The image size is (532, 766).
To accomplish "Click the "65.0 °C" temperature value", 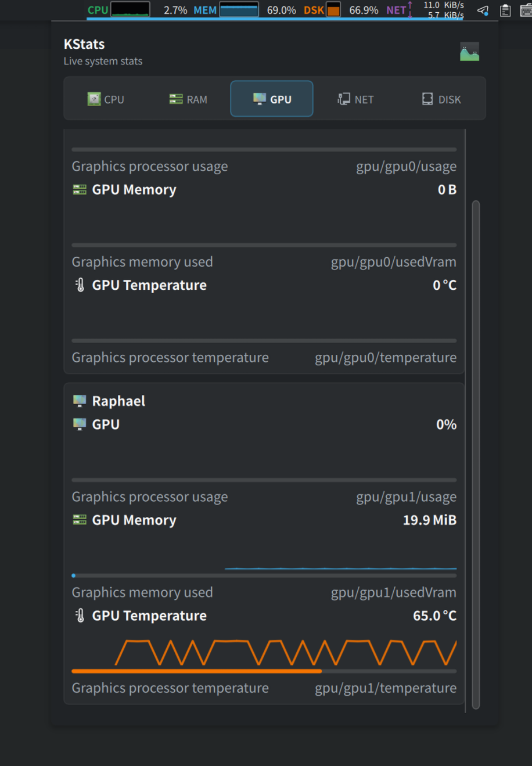I will [x=434, y=616].
